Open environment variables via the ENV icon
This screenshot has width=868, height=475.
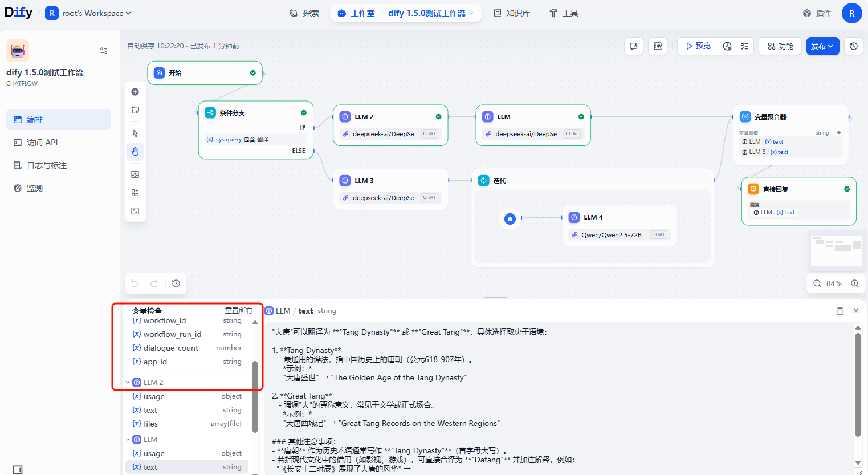coord(658,46)
